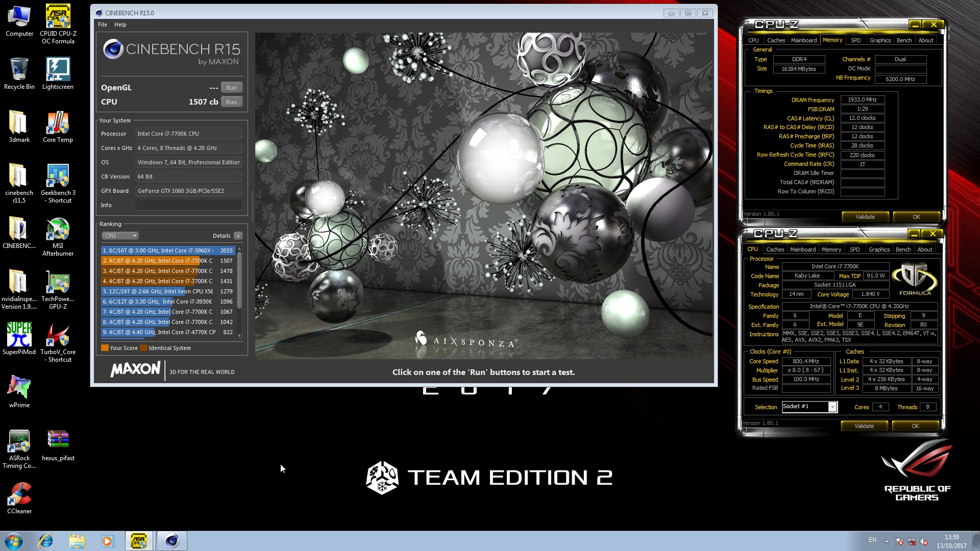Click OK in upper CPU-Z window

tap(916, 217)
